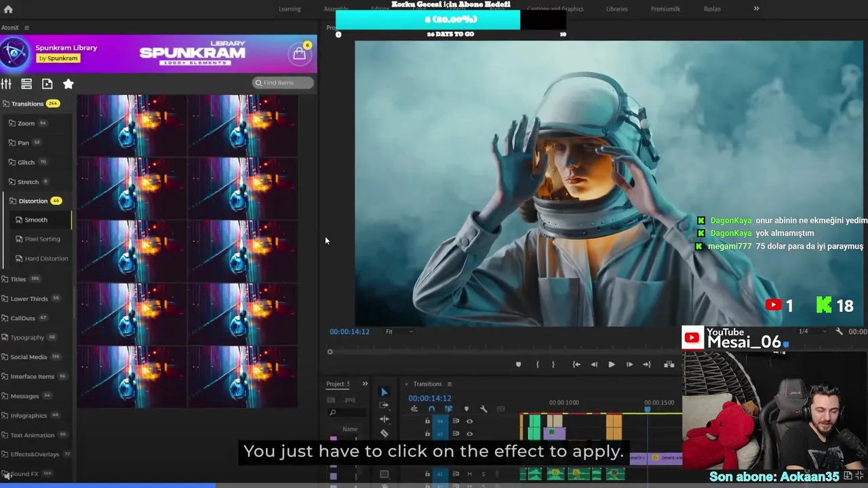Expand the Social Media category

[31, 357]
